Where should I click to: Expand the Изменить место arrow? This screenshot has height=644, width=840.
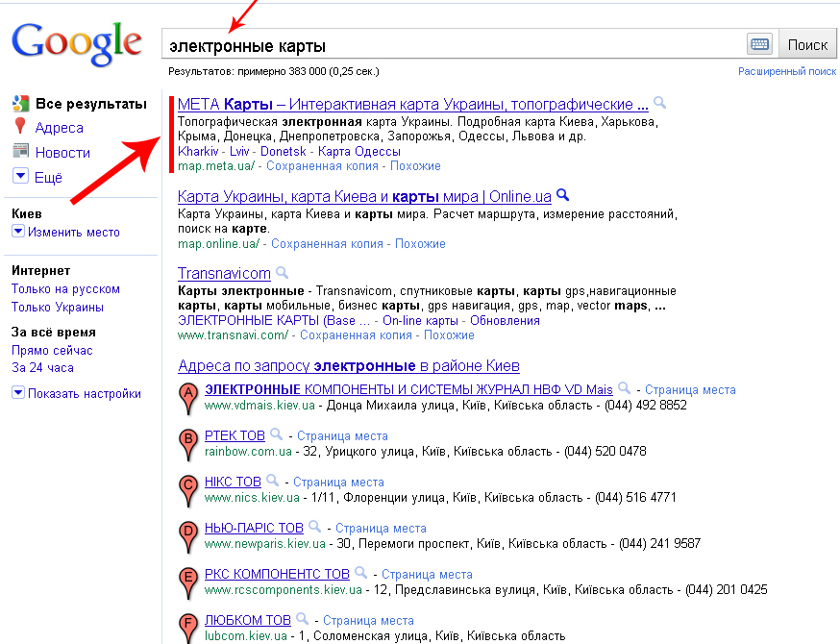tap(18, 232)
